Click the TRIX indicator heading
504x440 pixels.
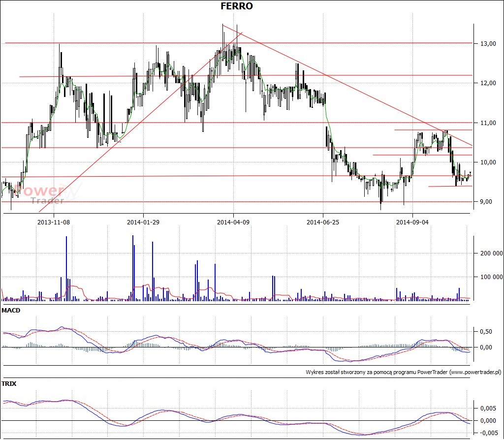9,384
